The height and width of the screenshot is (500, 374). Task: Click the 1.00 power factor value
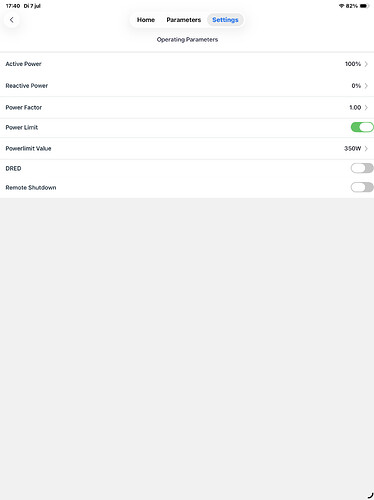coord(355,107)
